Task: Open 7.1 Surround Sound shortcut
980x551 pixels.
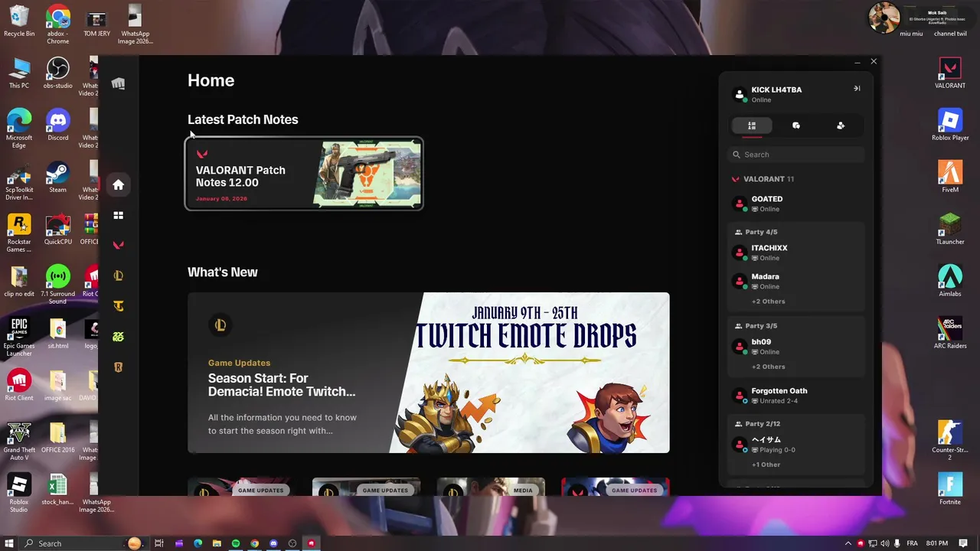Action: (57, 285)
